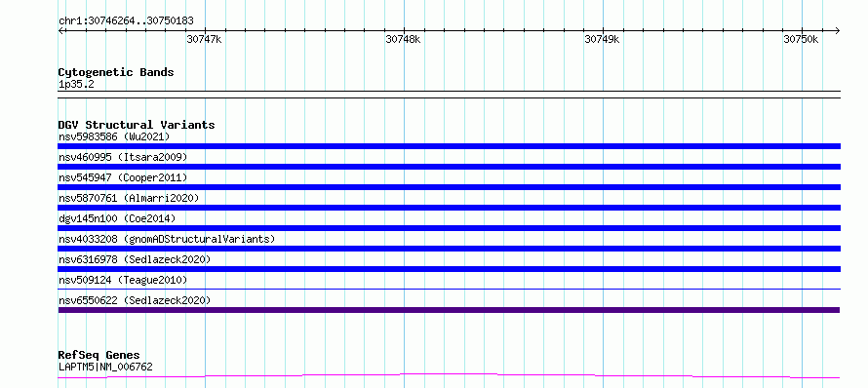Viewport: 868px width, 388px height.
Task: Select the 30749k ruler tick label
Action: [603, 39]
